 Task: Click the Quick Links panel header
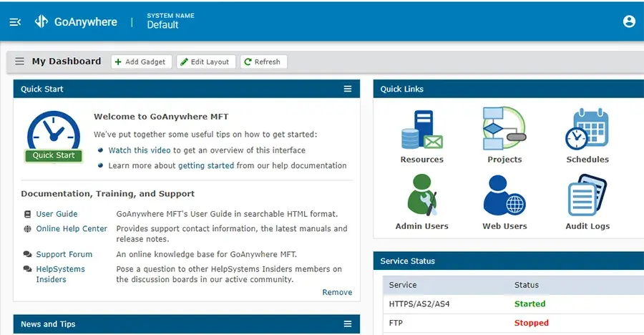(x=509, y=89)
